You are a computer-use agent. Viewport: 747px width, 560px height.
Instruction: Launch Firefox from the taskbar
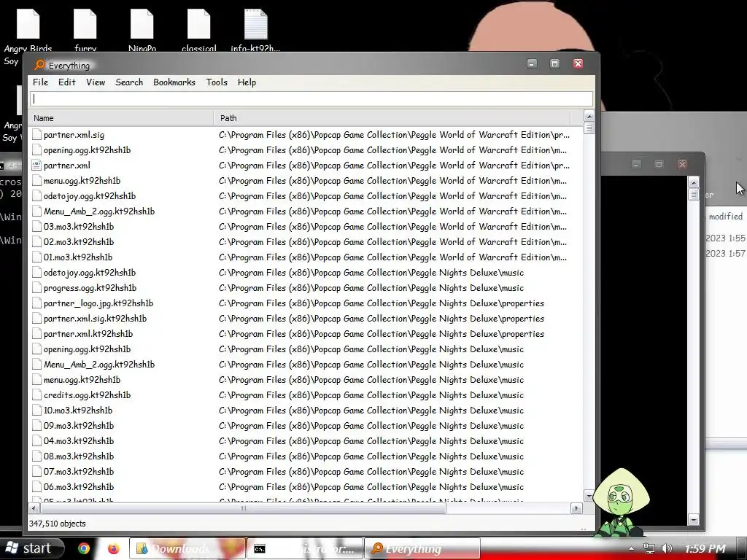(113, 548)
